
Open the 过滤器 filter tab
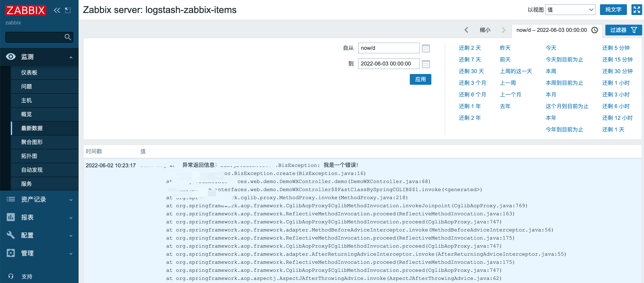click(x=623, y=30)
